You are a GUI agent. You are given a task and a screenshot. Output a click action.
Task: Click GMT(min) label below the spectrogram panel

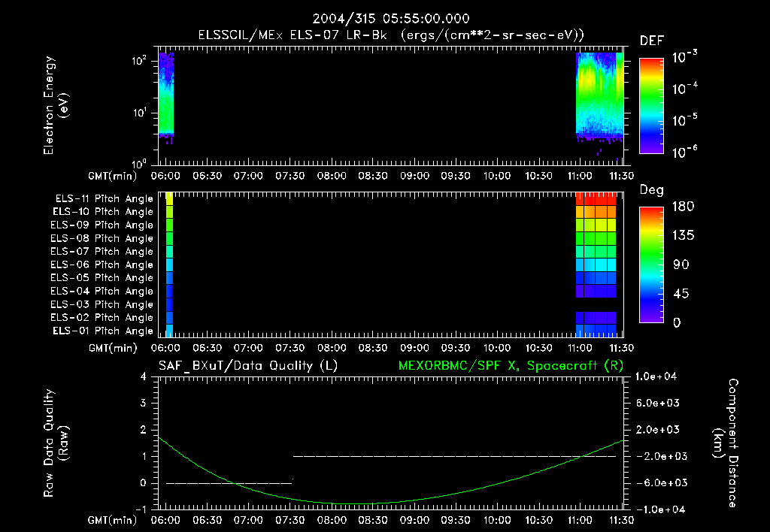point(113,176)
